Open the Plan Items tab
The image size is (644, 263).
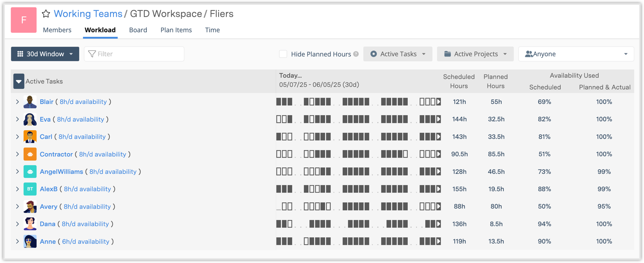point(176,30)
